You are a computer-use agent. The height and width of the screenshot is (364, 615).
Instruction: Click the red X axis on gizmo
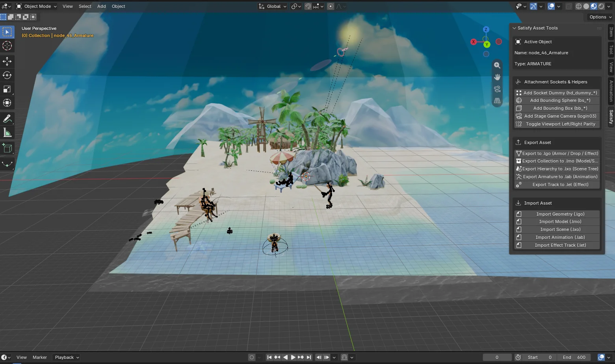(x=474, y=42)
